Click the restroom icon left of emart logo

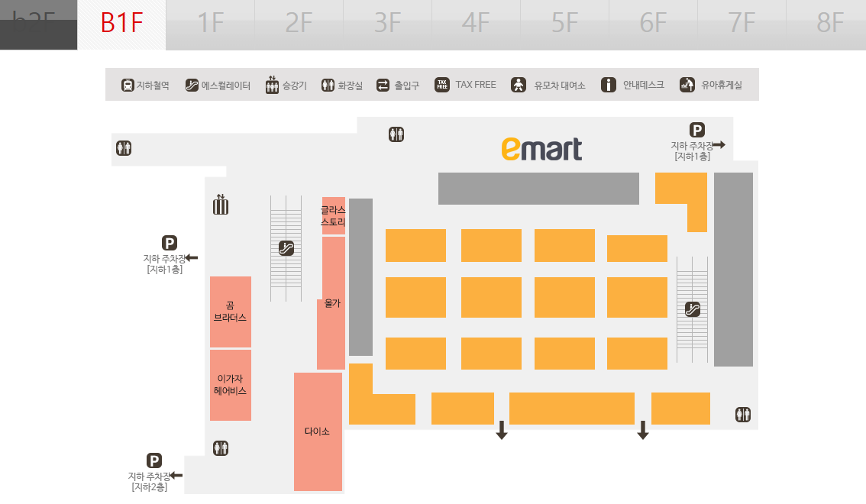[396, 134]
